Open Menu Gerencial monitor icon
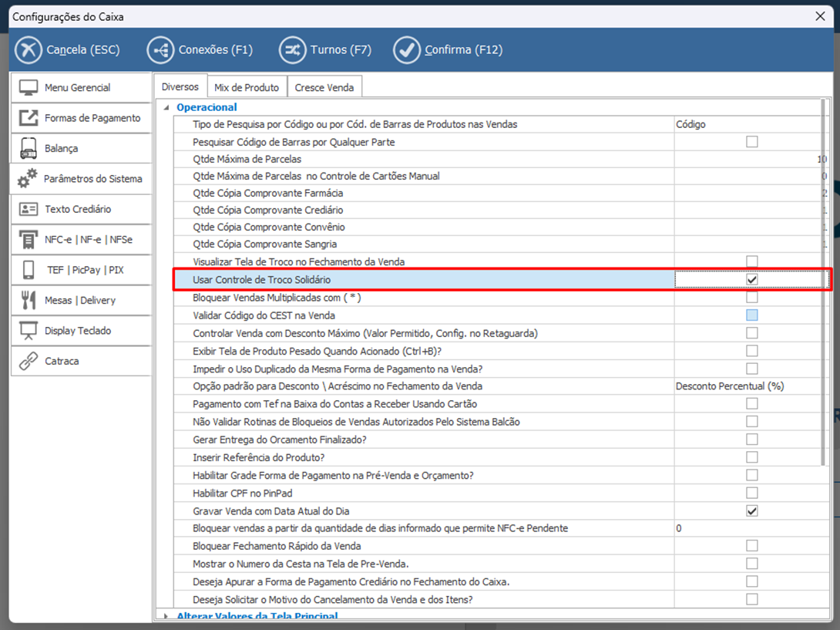 coord(29,88)
